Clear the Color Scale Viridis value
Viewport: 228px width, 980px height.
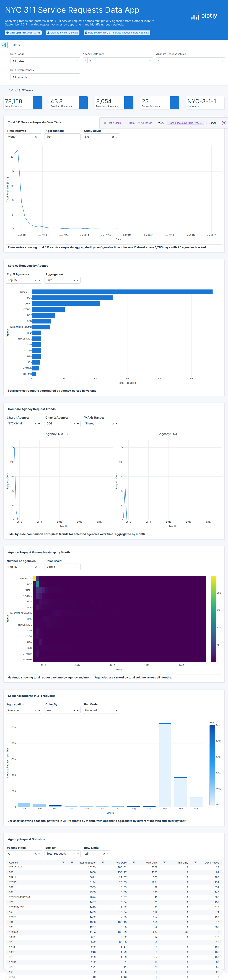tap(74, 567)
